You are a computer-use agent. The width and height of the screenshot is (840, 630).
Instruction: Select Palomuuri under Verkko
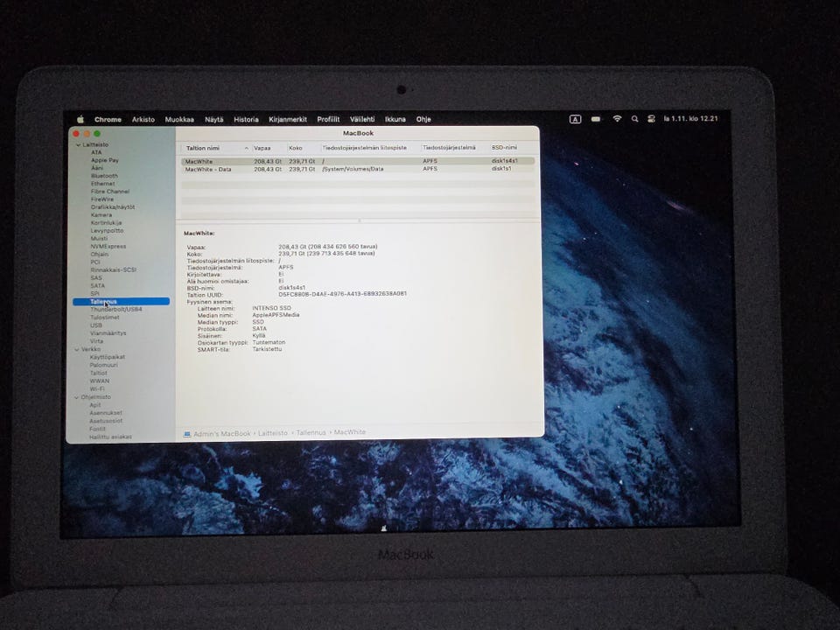(104, 366)
